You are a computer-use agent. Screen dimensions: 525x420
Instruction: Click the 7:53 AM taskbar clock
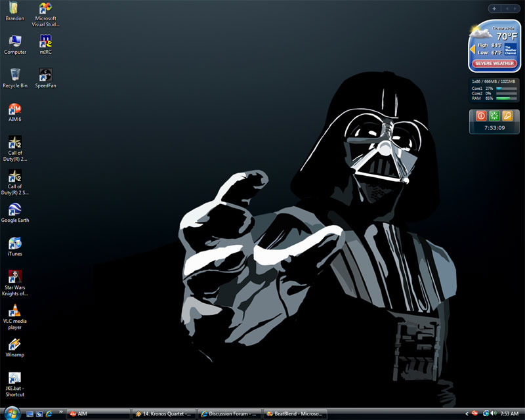(x=509, y=414)
